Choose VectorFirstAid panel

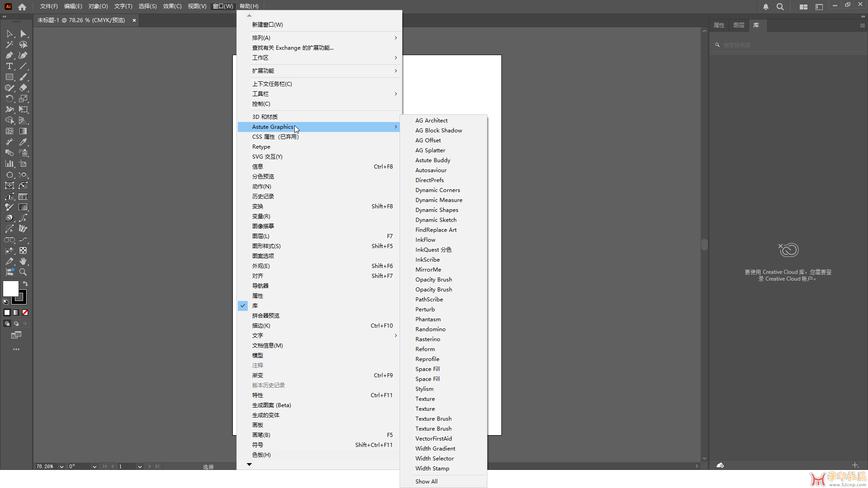tap(443, 439)
